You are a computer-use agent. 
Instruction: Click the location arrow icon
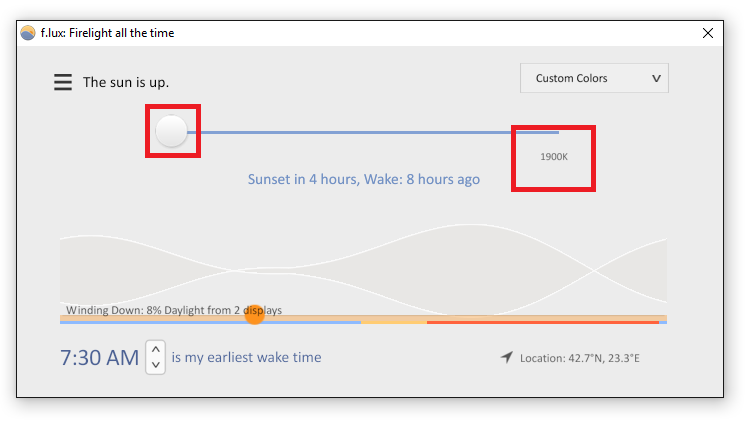(507, 357)
